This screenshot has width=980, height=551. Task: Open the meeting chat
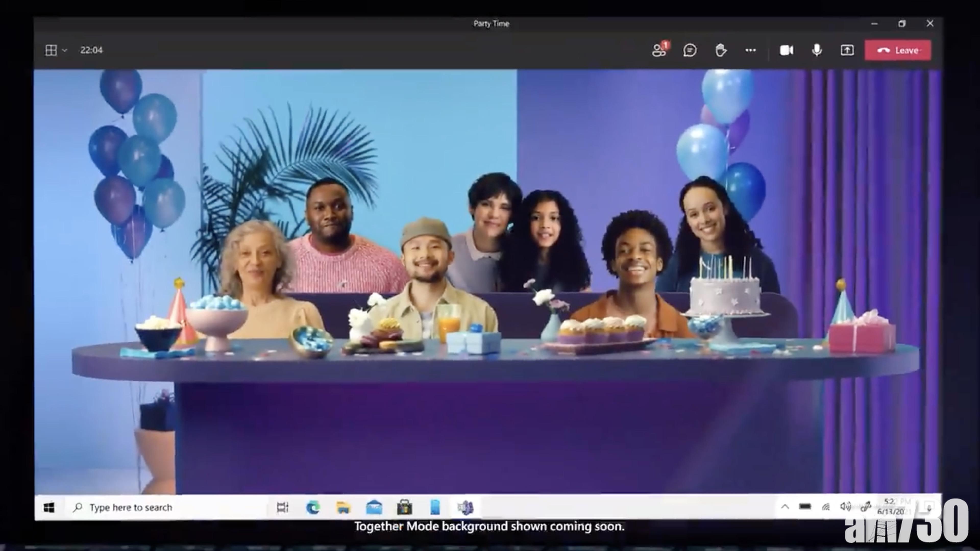pyautogui.click(x=690, y=50)
